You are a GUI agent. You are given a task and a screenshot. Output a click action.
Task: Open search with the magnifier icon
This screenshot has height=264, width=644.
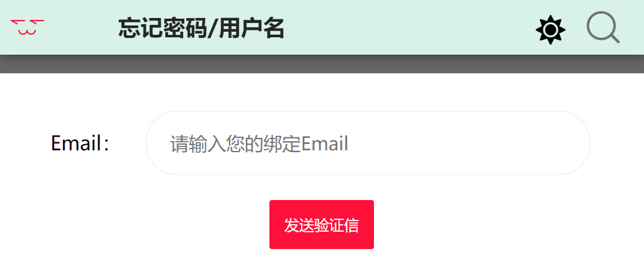(x=603, y=27)
